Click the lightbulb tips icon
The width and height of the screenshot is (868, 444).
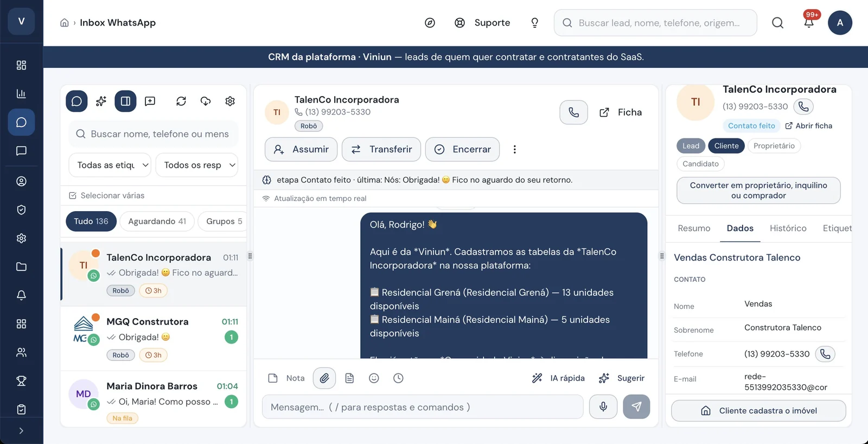click(534, 23)
